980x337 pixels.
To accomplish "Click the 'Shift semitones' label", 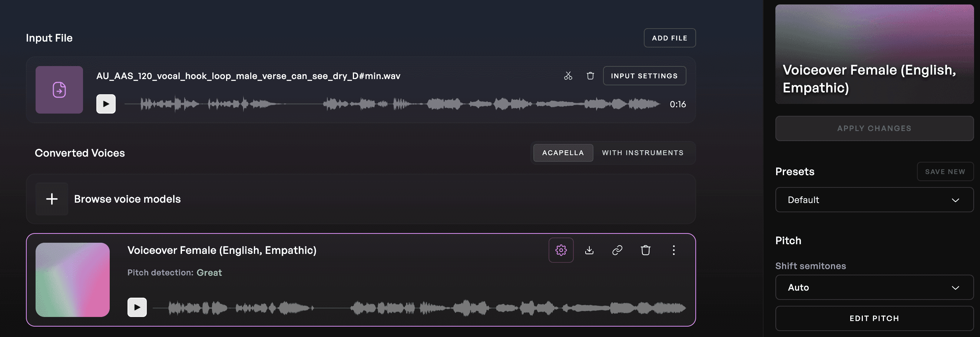I will click(x=810, y=266).
